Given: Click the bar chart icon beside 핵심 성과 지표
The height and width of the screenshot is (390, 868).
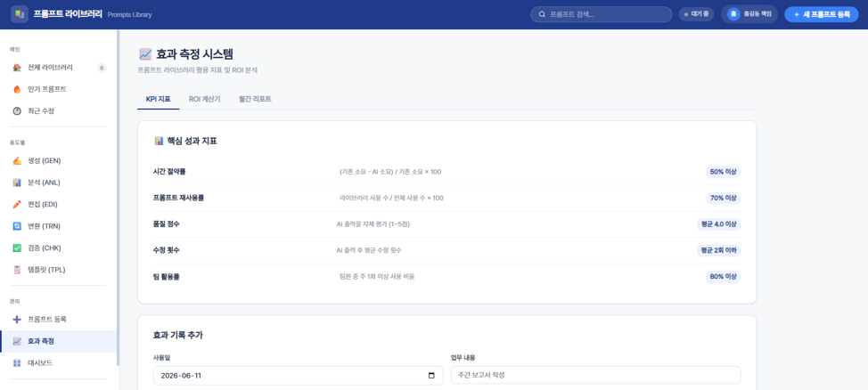Looking at the screenshot, I should pos(159,141).
